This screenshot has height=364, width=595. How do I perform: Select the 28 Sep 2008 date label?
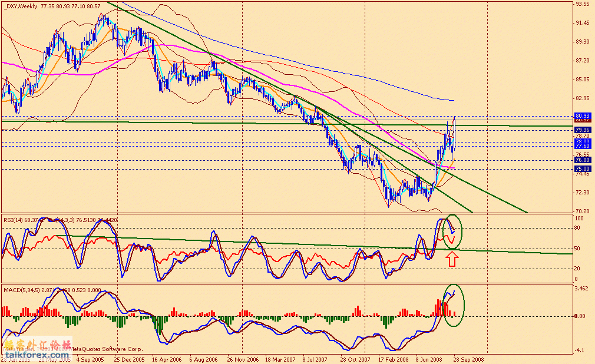[x=469, y=359]
